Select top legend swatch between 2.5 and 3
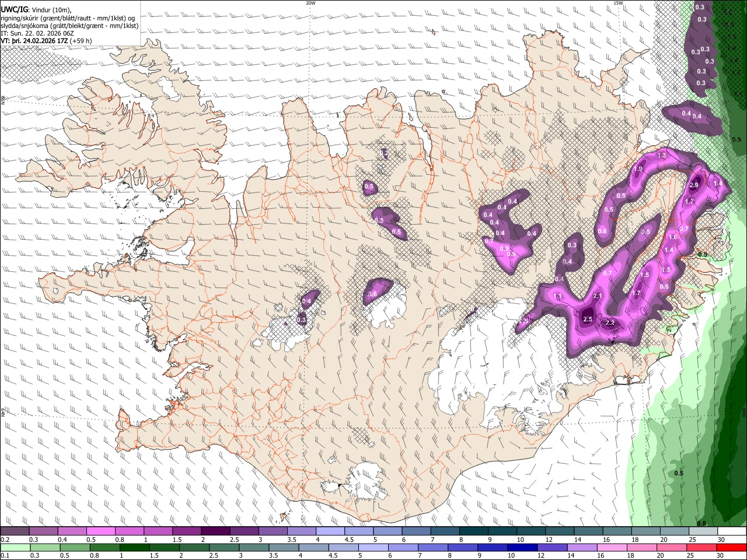The height and width of the screenshot is (560, 747). coord(244,531)
